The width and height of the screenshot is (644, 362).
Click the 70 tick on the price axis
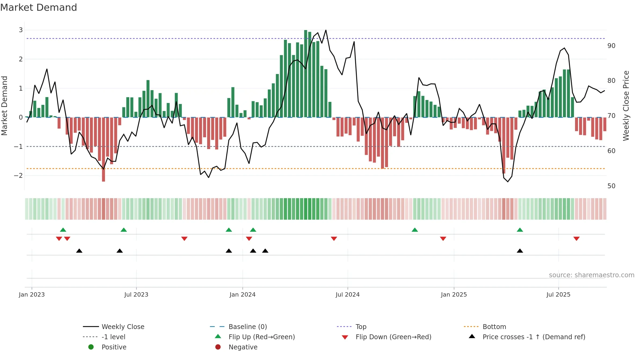(x=612, y=116)
